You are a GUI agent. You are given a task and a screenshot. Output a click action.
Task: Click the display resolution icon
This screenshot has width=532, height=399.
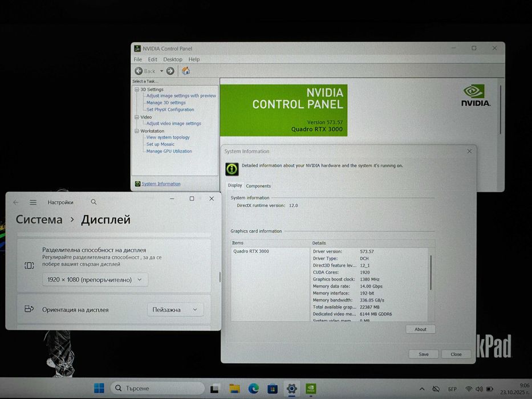pyautogui.click(x=29, y=265)
